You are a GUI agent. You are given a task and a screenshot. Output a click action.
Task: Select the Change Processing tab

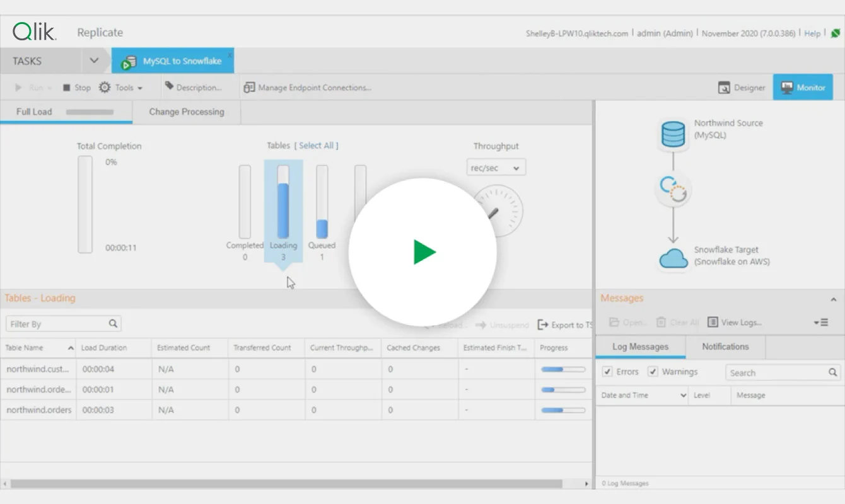point(187,112)
